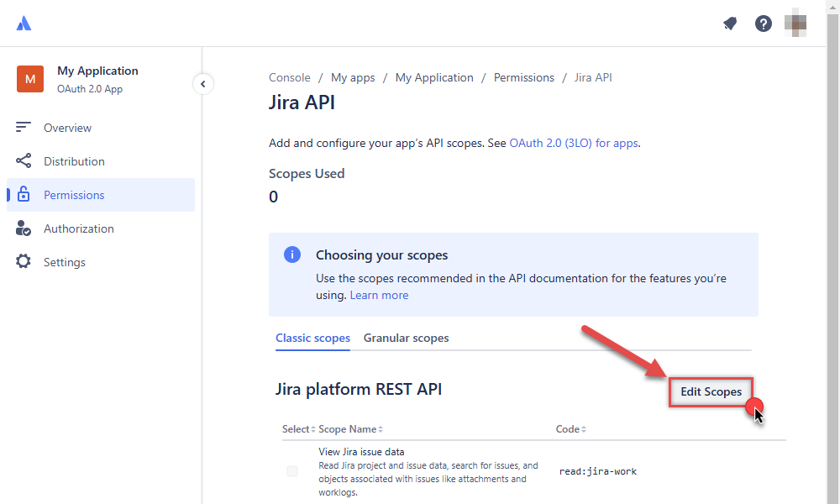Click the Overview icon in sidebar
840x504 pixels.
(23, 128)
